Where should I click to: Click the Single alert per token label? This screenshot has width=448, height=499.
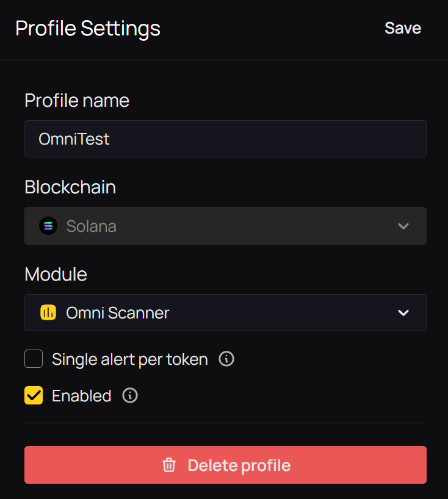[130, 360]
